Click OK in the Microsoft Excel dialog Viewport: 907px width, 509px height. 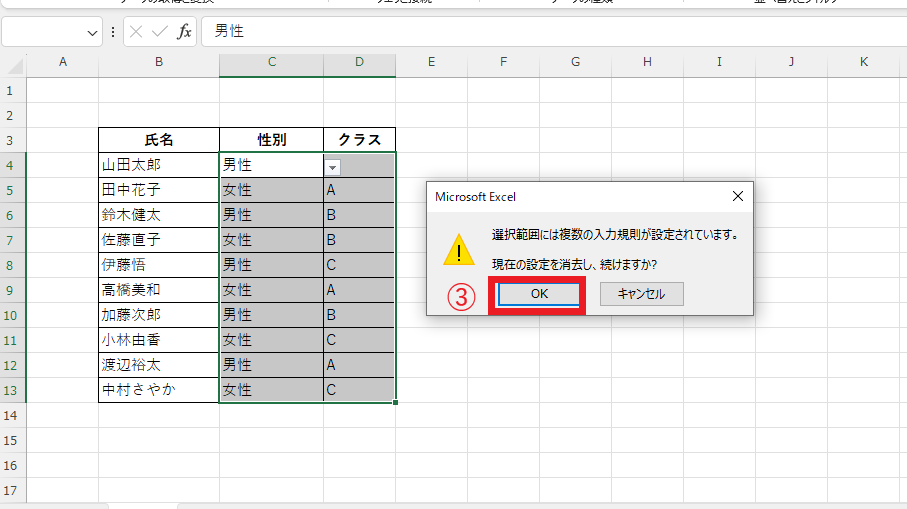[x=539, y=294]
